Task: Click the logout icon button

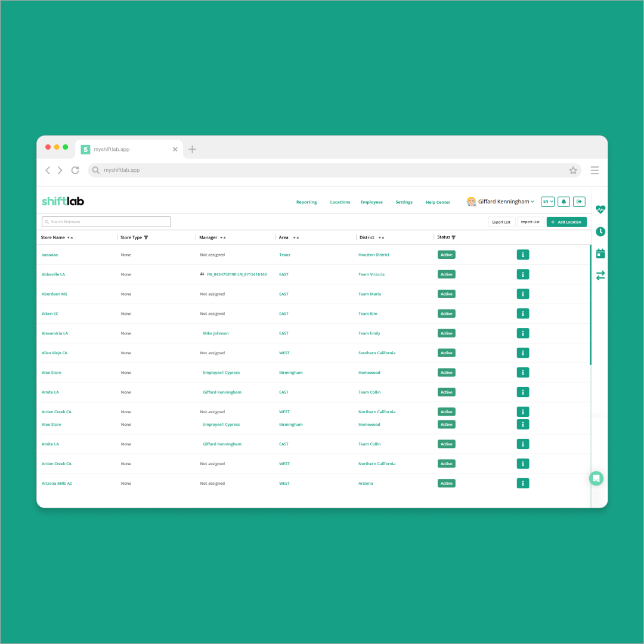Action: 579,202
